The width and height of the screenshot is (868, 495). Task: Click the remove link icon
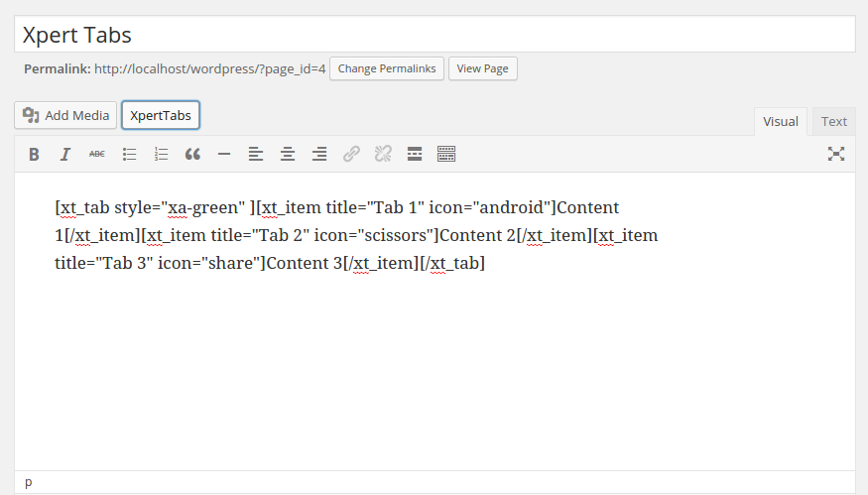click(x=383, y=154)
